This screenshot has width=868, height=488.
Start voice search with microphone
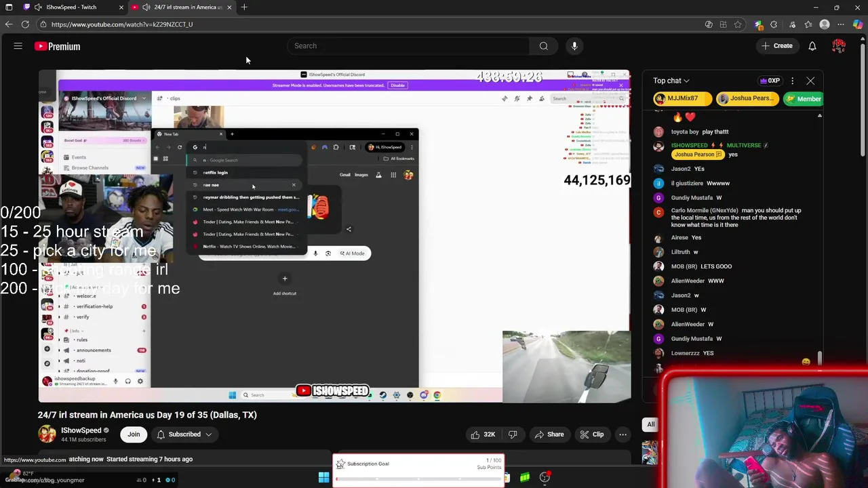574,46
